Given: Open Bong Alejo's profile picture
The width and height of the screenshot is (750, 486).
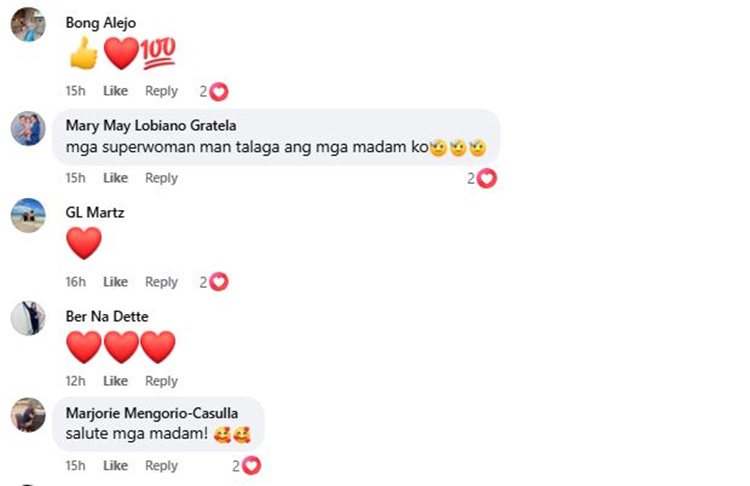Looking at the screenshot, I should tap(28, 24).
